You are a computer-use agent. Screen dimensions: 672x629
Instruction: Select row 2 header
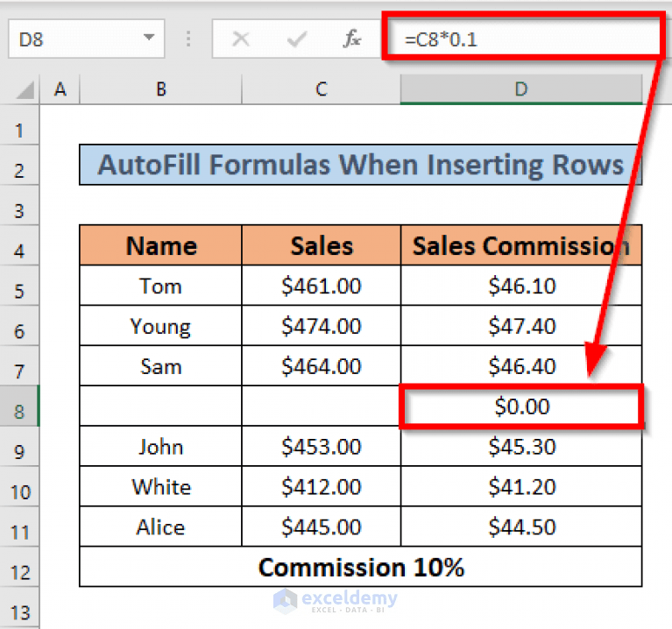pyautogui.click(x=19, y=165)
